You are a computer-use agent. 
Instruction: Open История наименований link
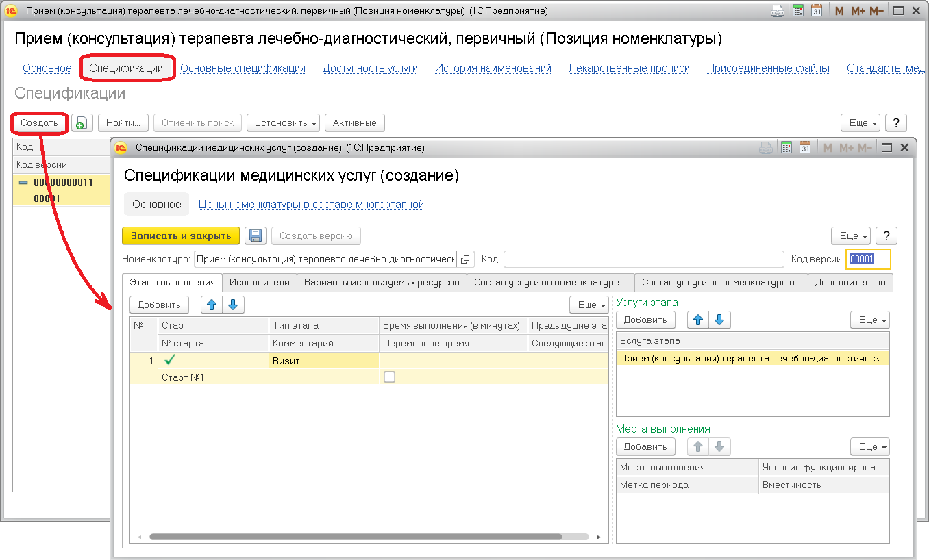click(493, 68)
